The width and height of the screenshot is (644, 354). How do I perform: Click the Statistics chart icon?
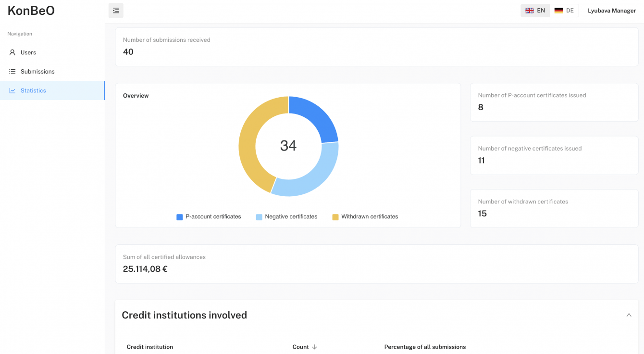(x=12, y=90)
